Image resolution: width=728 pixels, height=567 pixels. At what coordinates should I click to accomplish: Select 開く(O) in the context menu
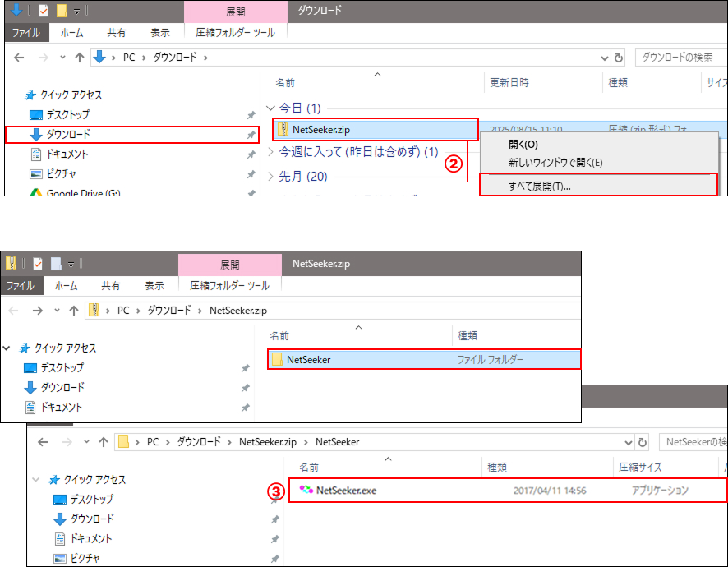[523, 144]
